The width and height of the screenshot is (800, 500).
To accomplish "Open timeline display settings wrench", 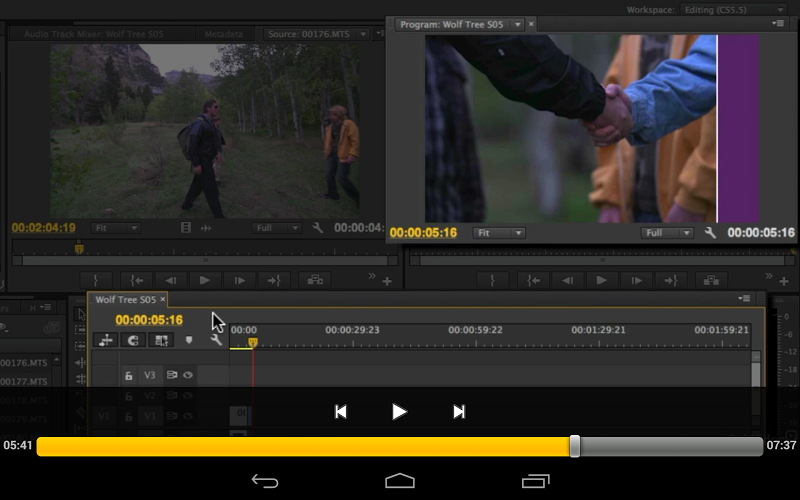I will pos(215,340).
